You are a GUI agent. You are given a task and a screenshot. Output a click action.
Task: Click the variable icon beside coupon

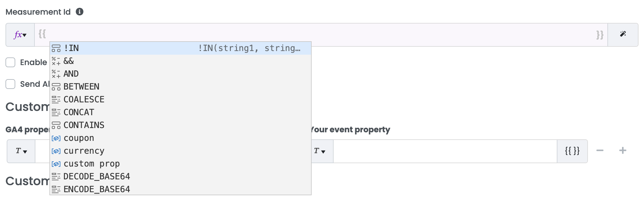(x=56, y=138)
